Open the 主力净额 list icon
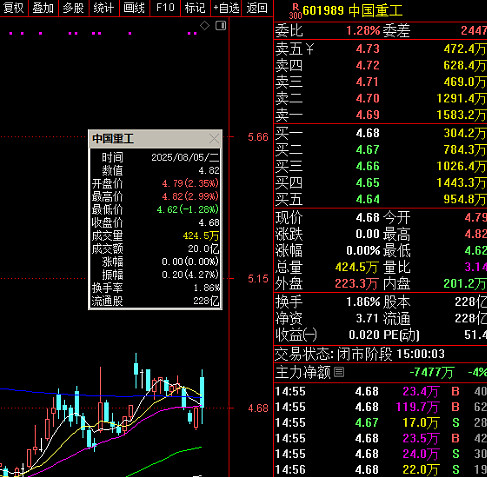The width and height of the screenshot is (487, 477). click(339, 372)
